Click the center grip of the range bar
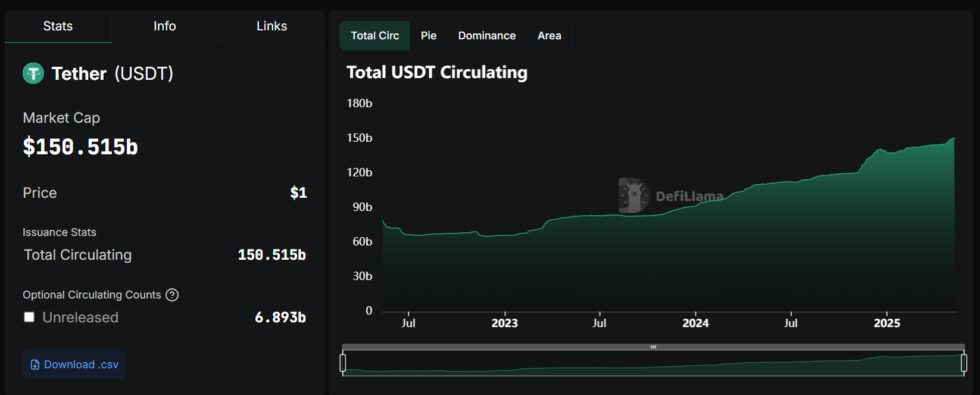980x395 pixels. 653,347
